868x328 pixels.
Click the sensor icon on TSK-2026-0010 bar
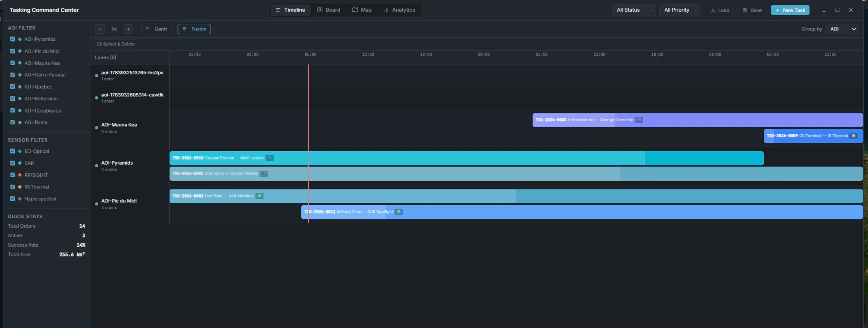coord(270,158)
